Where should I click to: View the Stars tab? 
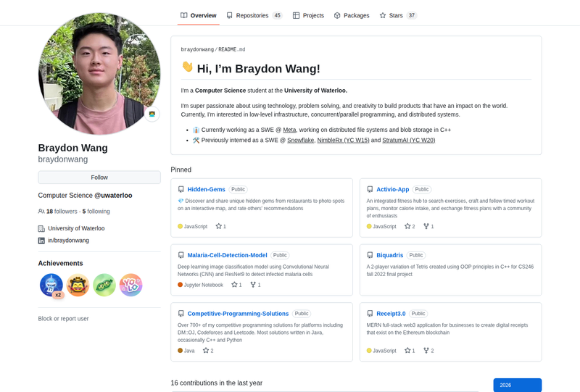point(398,15)
